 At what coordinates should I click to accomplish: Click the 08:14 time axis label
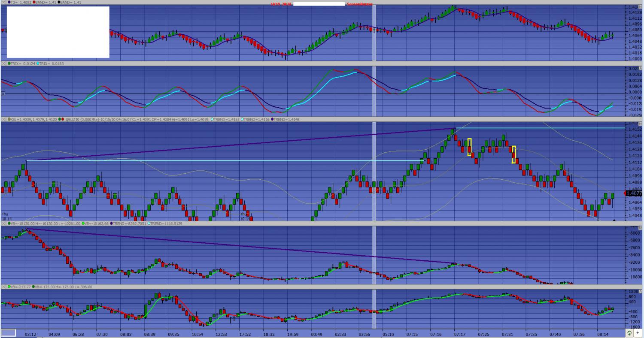[602, 334]
